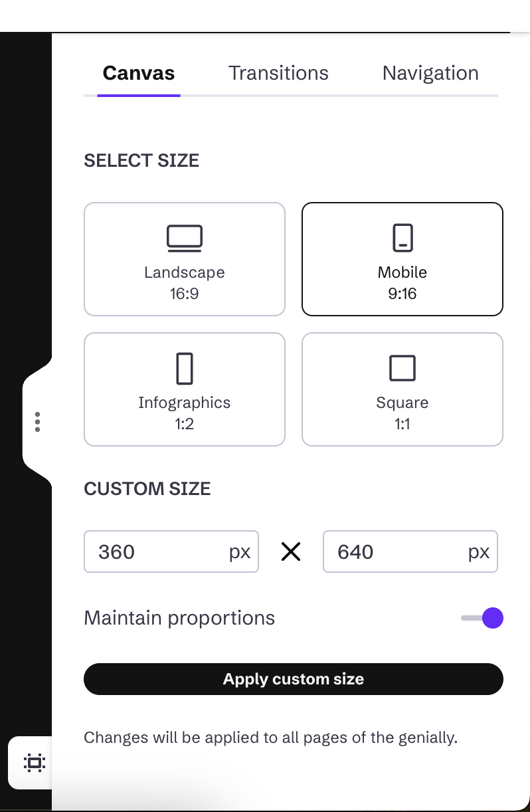Select the Landscape 16:9 size option
530x812 pixels.
pos(185,259)
